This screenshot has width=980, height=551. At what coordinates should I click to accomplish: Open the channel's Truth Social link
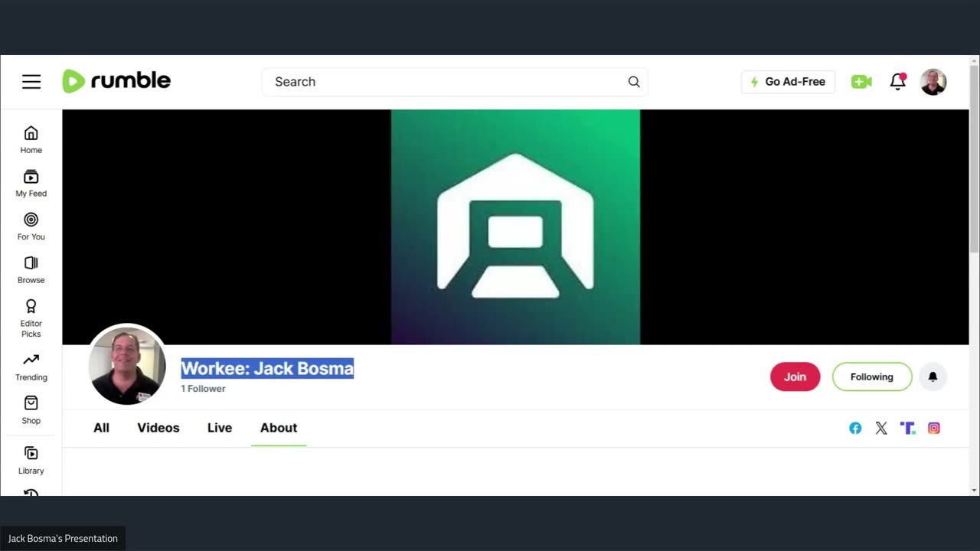click(x=907, y=429)
